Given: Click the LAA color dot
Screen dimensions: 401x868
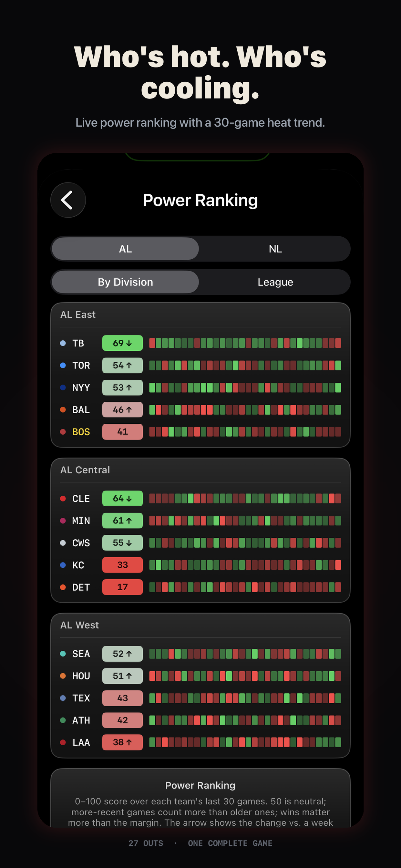Looking at the screenshot, I should point(63,742).
